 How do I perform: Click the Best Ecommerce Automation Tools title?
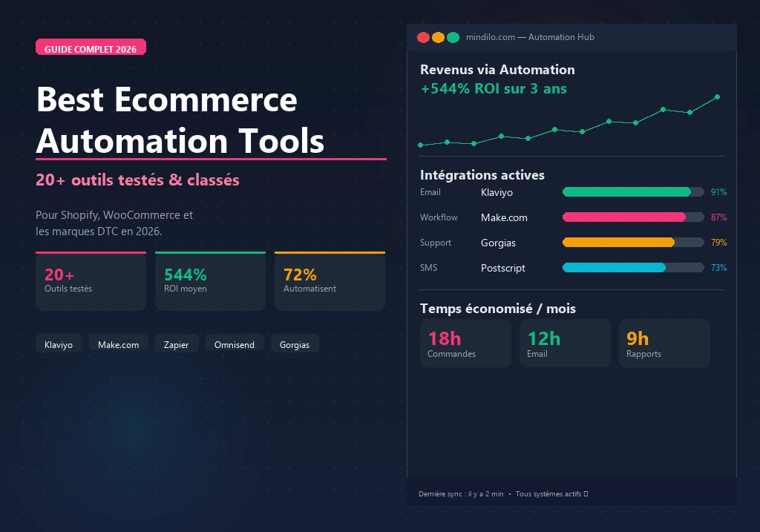point(180,120)
